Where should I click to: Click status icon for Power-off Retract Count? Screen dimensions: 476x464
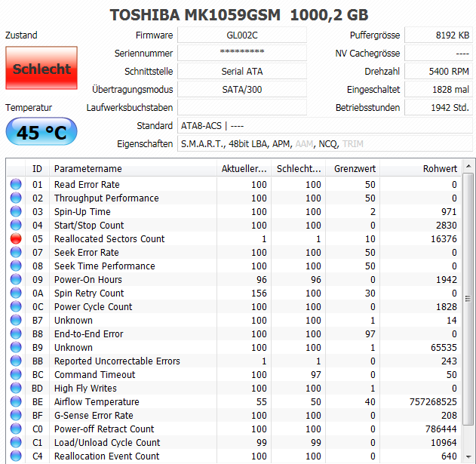pyautogui.click(x=16, y=429)
